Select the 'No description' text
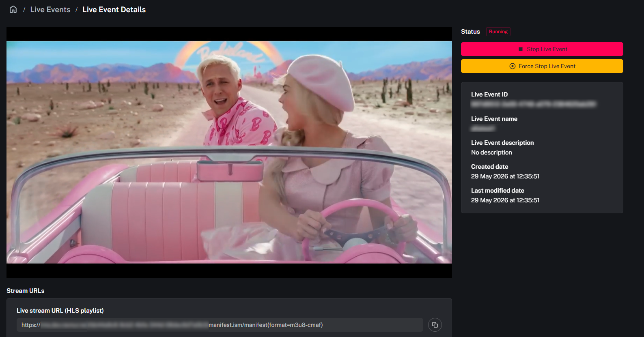The image size is (644, 337). pos(491,152)
